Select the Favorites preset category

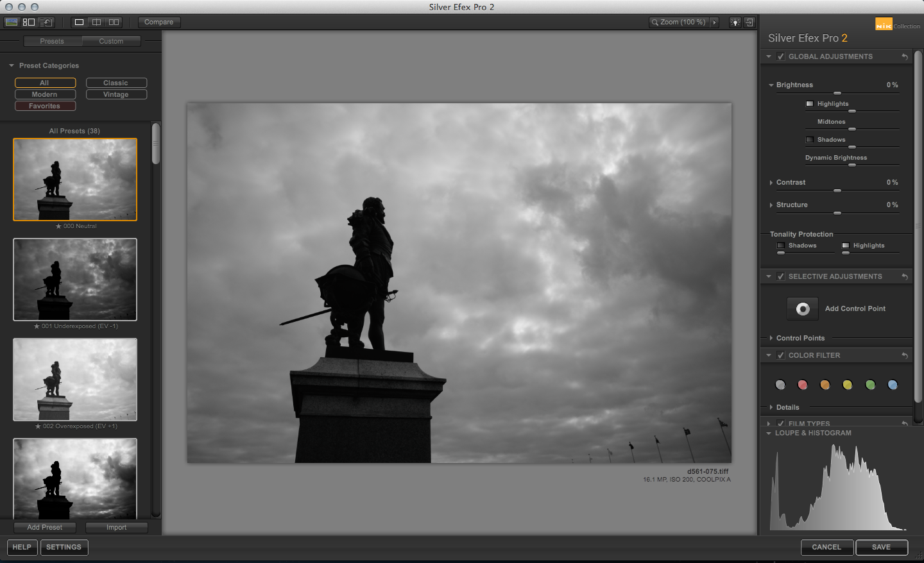(x=45, y=106)
